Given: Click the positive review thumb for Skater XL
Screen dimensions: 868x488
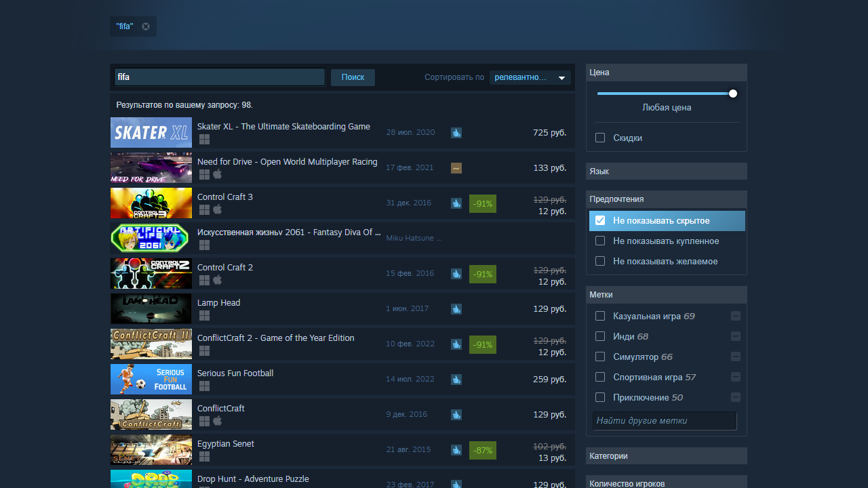Looking at the screenshot, I should [x=456, y=133].
